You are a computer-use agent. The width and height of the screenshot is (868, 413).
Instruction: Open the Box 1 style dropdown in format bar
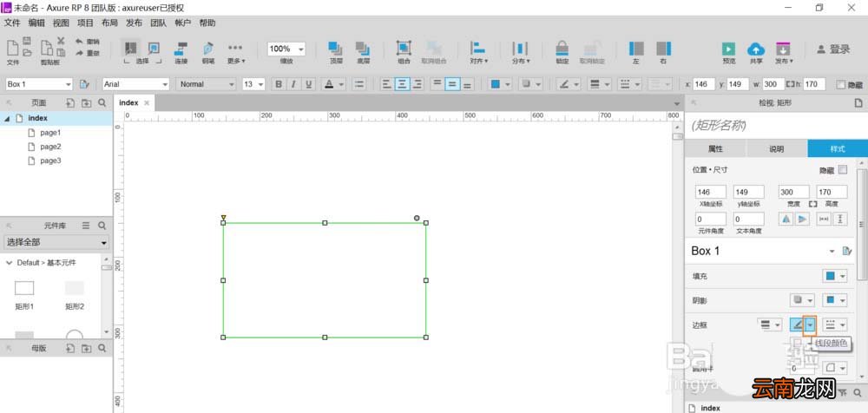click(68, 84)
